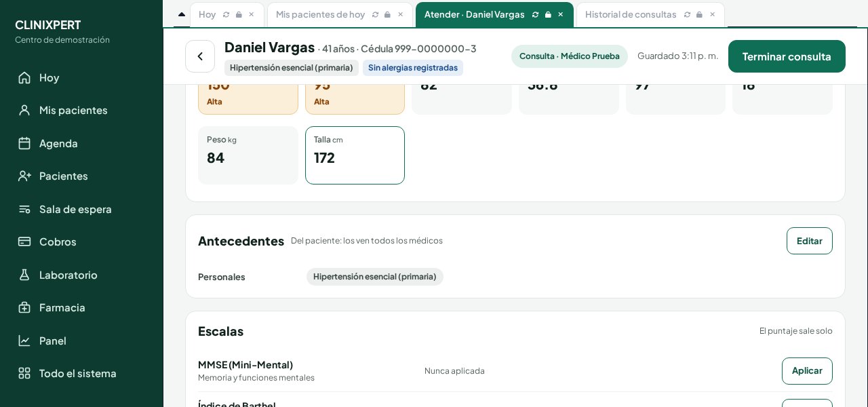Click the patient name Daniel Vargas
Image resolution: width=868 pixels, height=407 pixels.
pyautogui.click(x=270, y=47)
